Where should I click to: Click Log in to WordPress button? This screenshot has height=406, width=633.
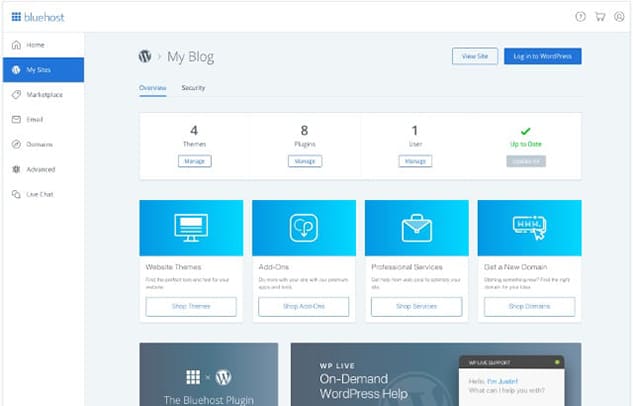click(542, 56)
